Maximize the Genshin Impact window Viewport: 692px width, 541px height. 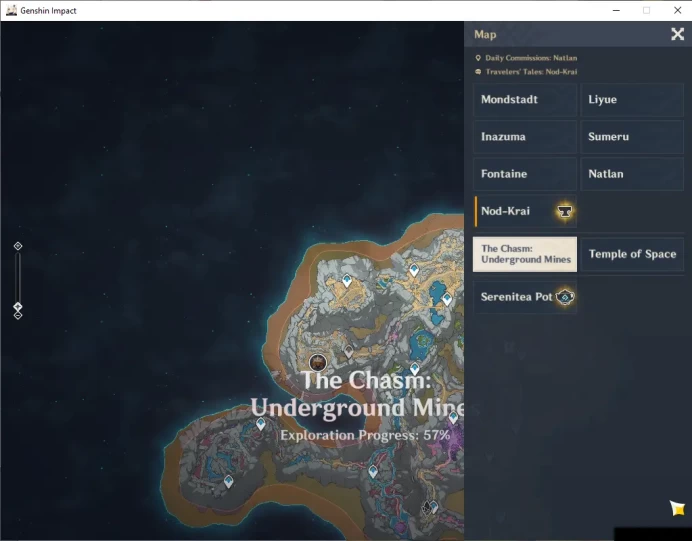click(x=647, y=10)
